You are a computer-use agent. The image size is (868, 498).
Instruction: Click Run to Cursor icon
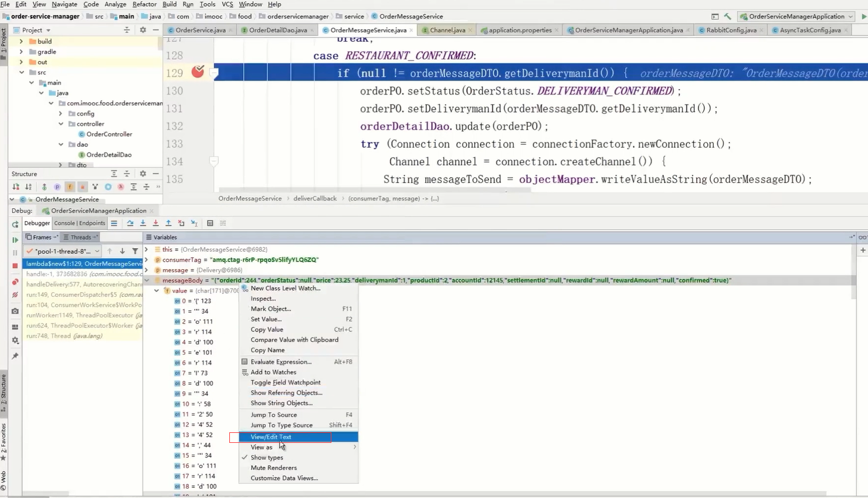point(194,223)
